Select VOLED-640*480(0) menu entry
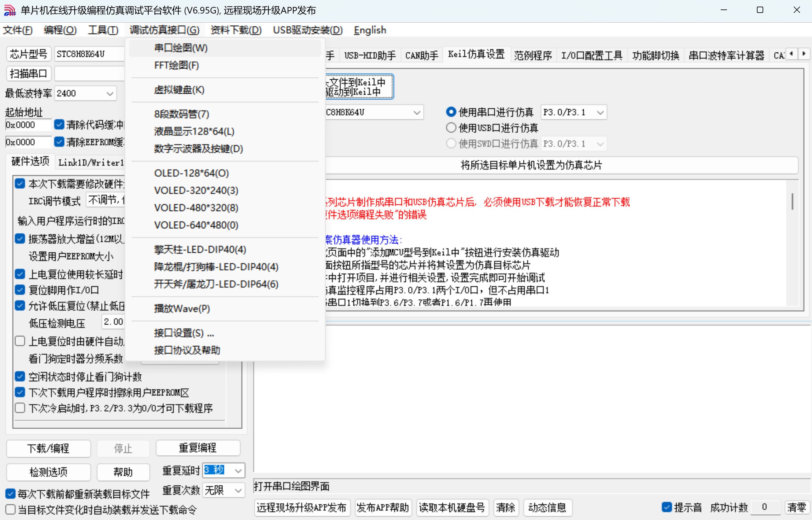 (x=225, y=225)
